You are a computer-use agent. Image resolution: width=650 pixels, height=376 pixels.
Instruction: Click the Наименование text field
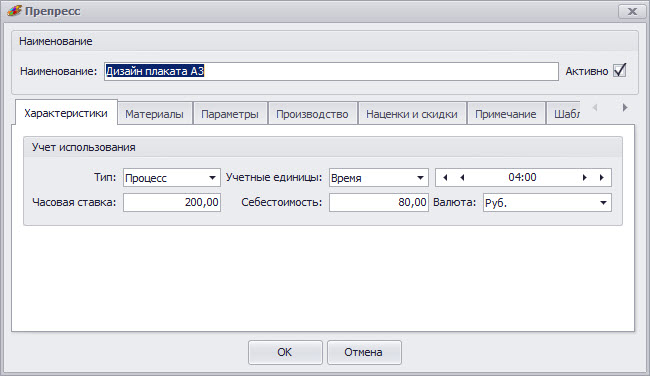(331, 71)
